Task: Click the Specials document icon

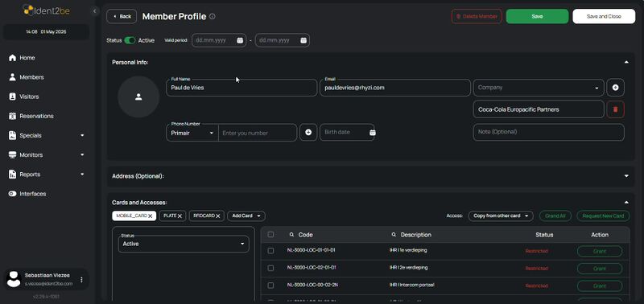Action: (12, 135)
